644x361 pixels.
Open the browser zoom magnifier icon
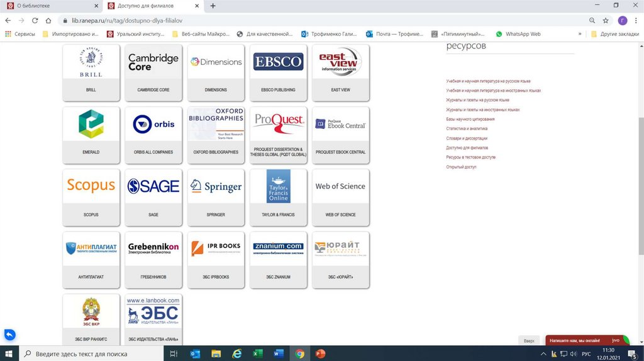point(592,21)
